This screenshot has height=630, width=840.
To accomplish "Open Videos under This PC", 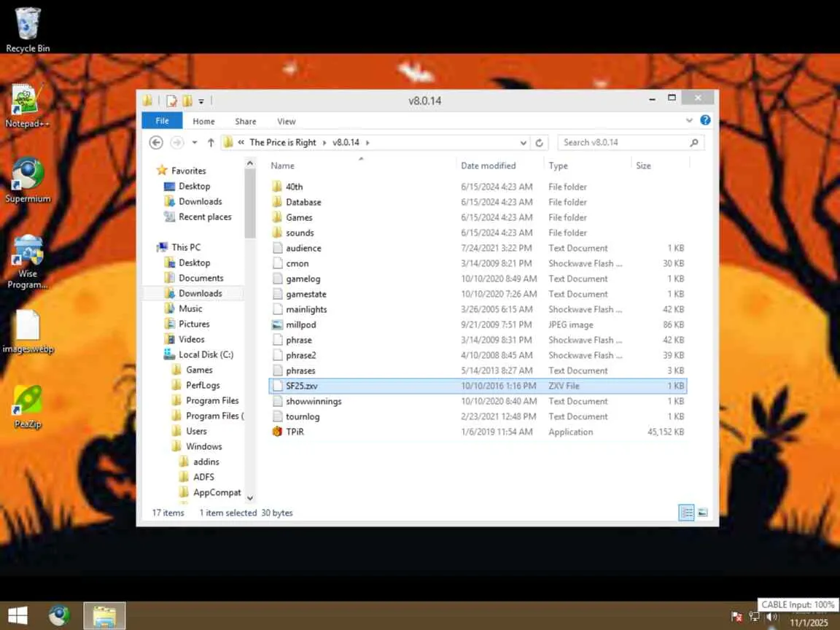I will pyautogui.click(x=191, y=340).
